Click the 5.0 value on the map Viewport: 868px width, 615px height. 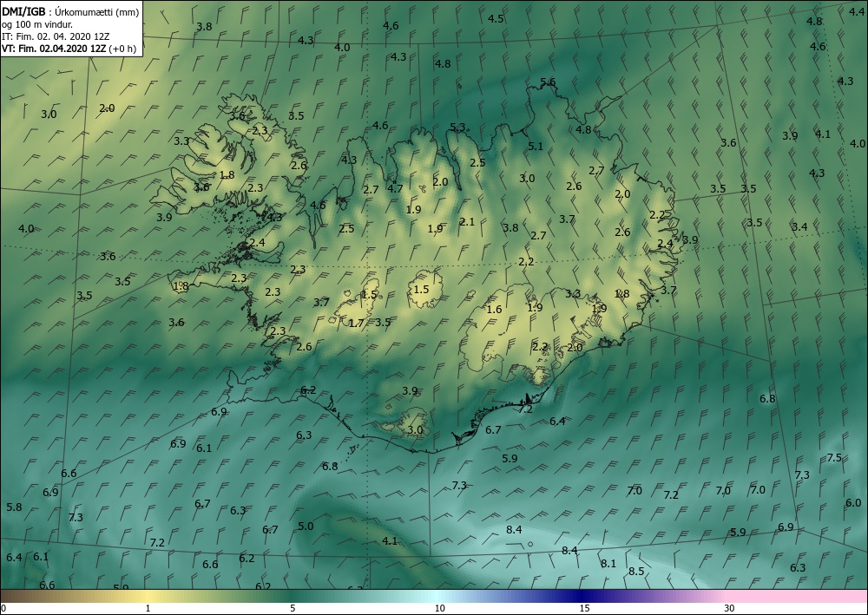[x=306, y=527]
